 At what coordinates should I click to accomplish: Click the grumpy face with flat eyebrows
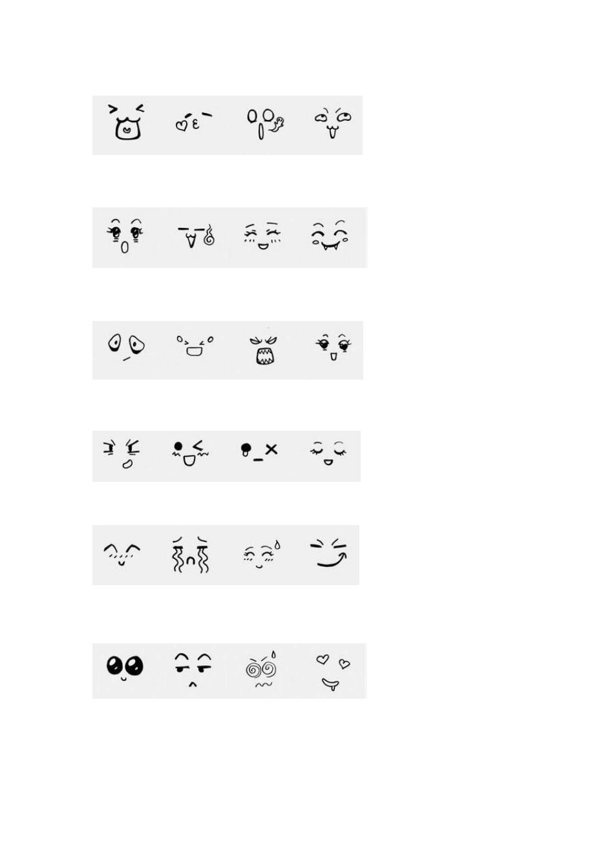[193, 670]
